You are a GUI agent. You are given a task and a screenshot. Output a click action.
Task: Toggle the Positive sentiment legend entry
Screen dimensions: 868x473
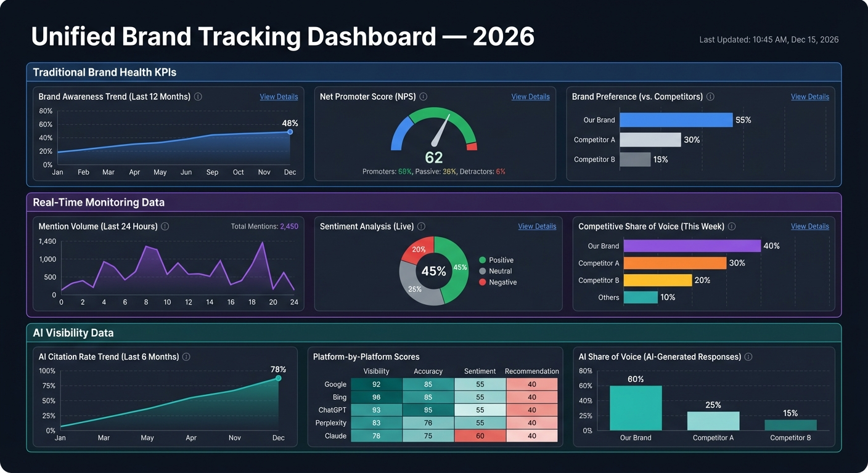pyautogui.click(x=497, y=259)
